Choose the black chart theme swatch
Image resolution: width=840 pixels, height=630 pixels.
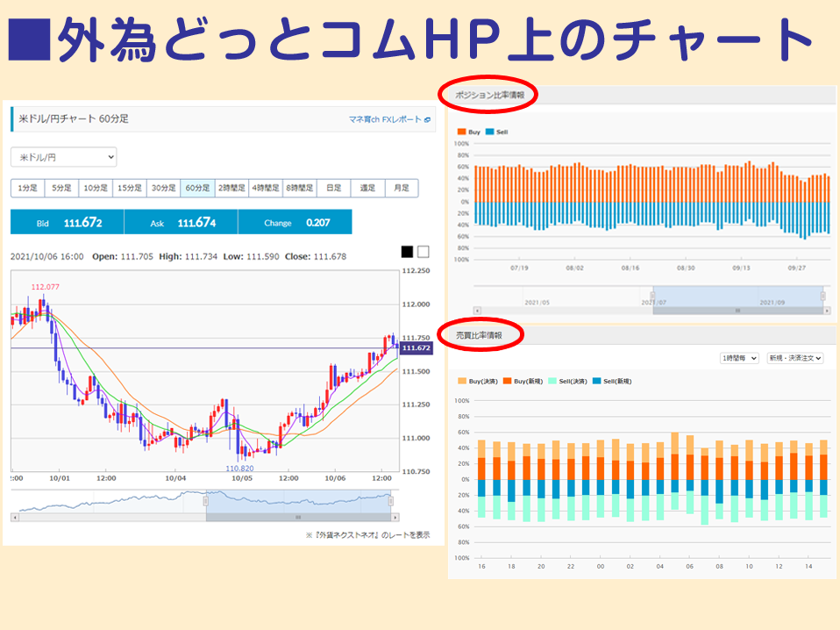pos(407,252)
